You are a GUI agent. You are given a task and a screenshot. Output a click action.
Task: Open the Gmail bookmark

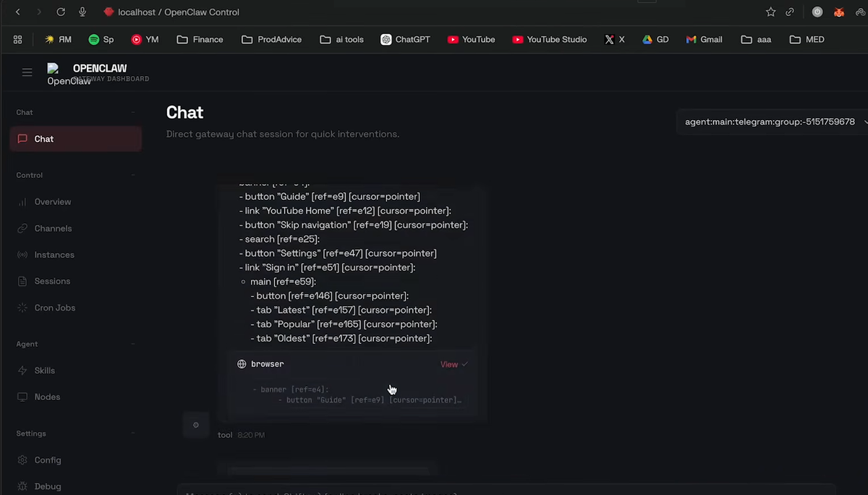tap(704, 40)
